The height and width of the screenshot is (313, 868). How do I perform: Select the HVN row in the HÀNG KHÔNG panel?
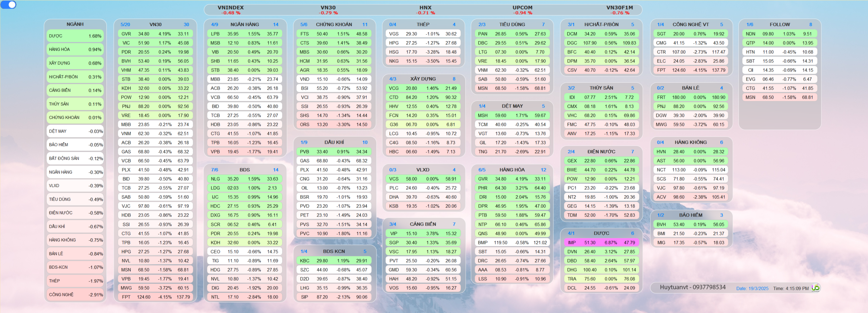tap(690, 152)
